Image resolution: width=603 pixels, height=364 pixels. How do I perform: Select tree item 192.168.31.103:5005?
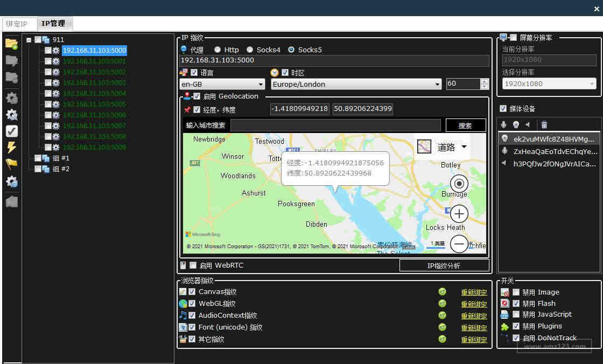(x=94, y=104)
